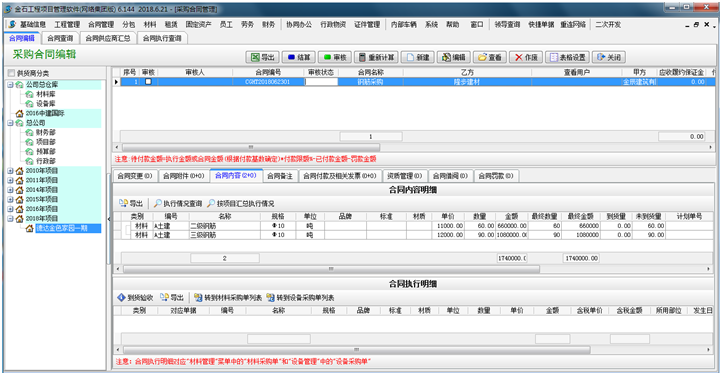Toggle the 供货商分类 checkbox
This screenshot has height=375, width=722.
[11, 73]
